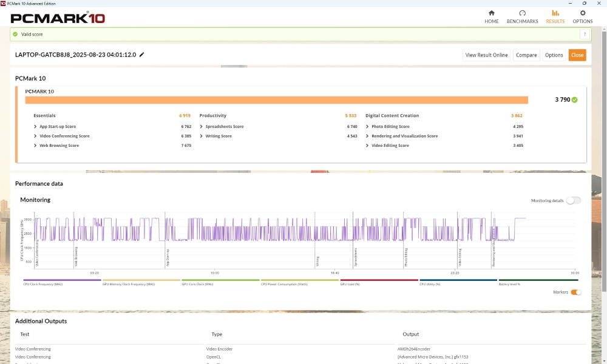The image size is (607, 364).
Task: Toggle the CPU Clock Frequency legend entry
Action: coord(62,282)
